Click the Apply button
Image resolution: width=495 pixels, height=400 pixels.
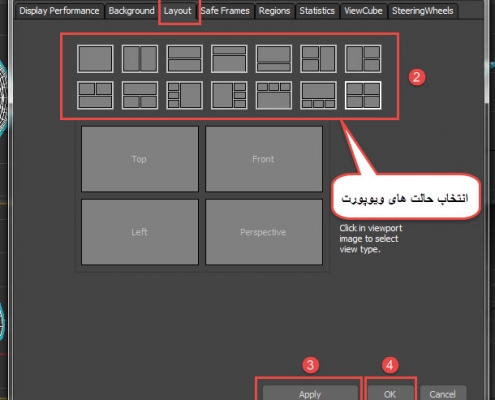click(x=310, y=394)
